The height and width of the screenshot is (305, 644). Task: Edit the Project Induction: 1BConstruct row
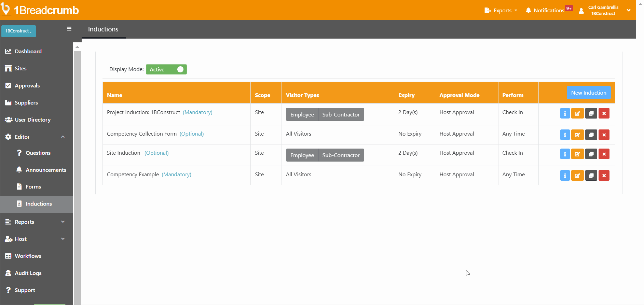point(577,113)
